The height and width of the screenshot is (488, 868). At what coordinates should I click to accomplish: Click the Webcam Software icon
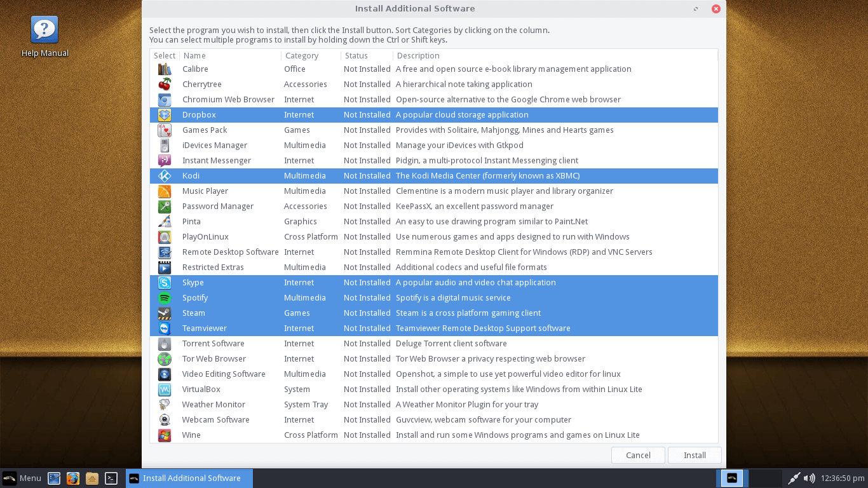click(x=165, y=420)
